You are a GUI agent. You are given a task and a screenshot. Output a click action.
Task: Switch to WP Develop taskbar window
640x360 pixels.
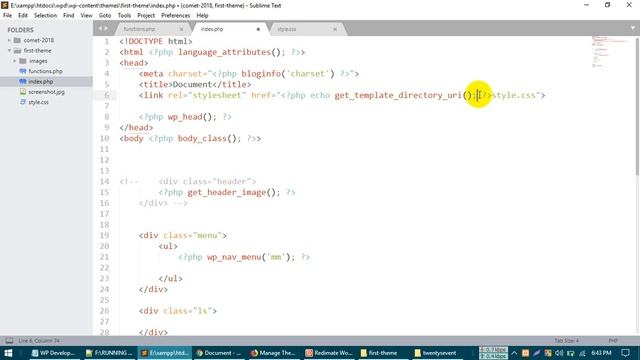tap(53, 353)
